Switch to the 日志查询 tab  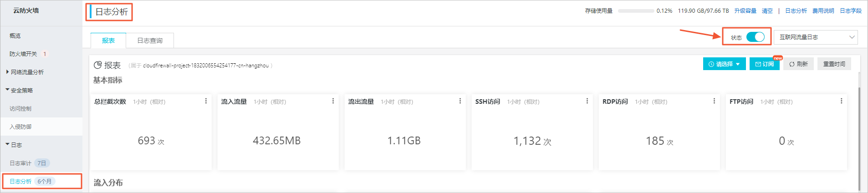(x=150, y=41)
